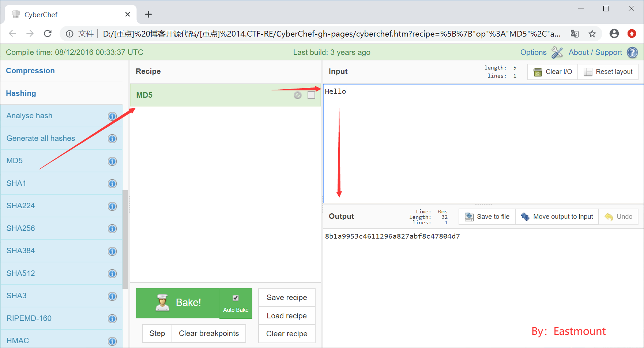The height and width of the screenshot is (348, 644).
Task: Disable the MD5 recipe step icon
Action: 298,95
